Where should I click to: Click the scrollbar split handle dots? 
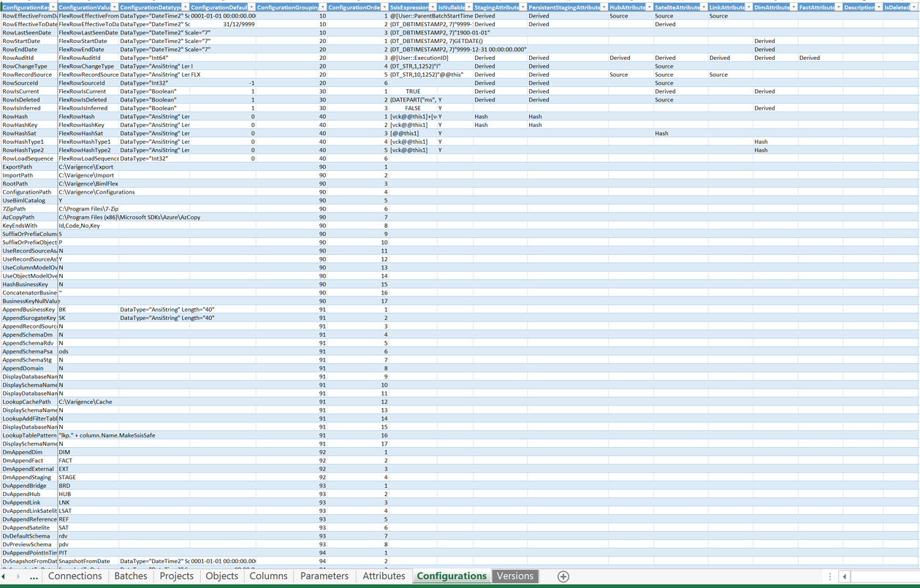(830, 576)
